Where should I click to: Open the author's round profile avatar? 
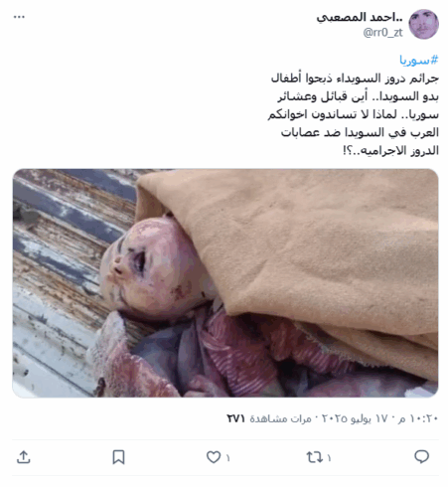tap(423, 24)
